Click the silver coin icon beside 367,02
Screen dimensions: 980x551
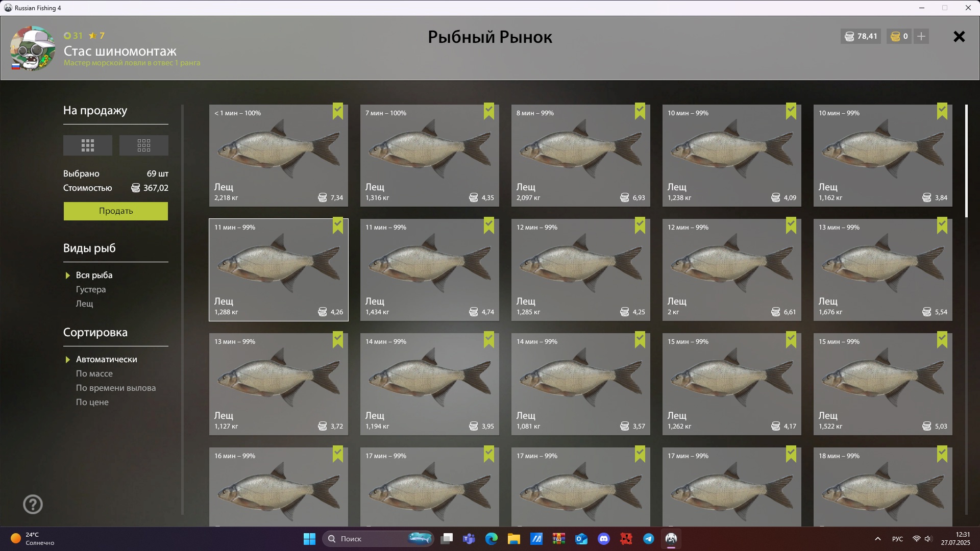click(135, 188)
